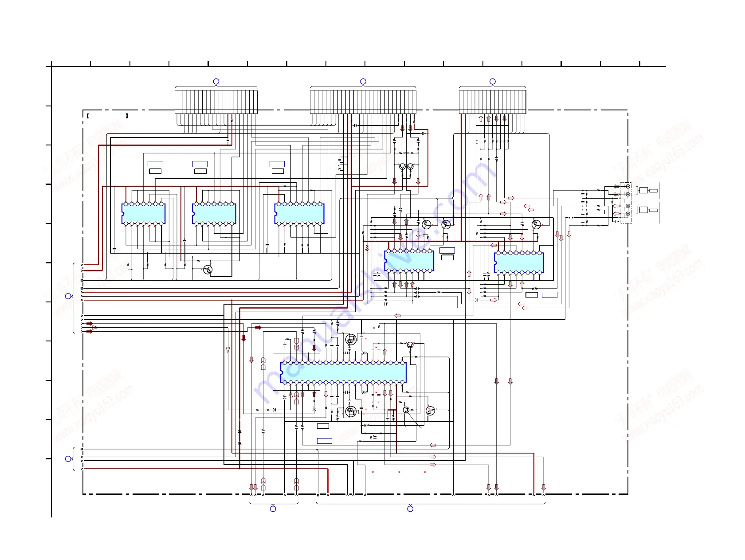Select the widest cyan IC chip in the schematic

click(x=344, y=372)
